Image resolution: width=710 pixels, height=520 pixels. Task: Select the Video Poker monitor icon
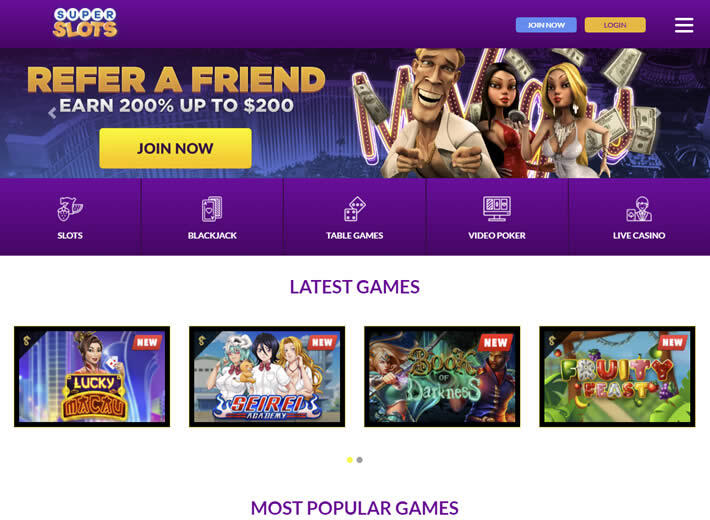[x=497, y=209]
